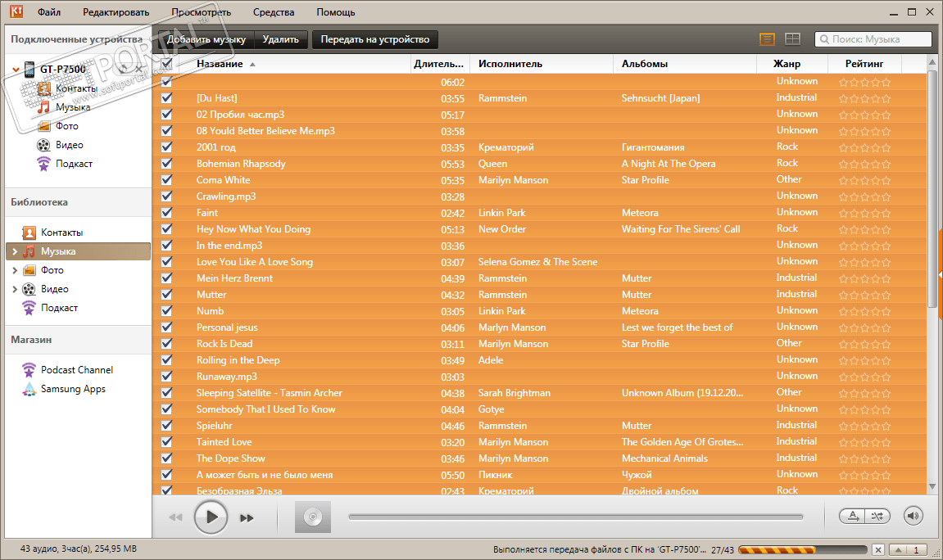The image size is (943, 560).
Task: Click the Kies application logo icon
Action: tap(16, 11)
